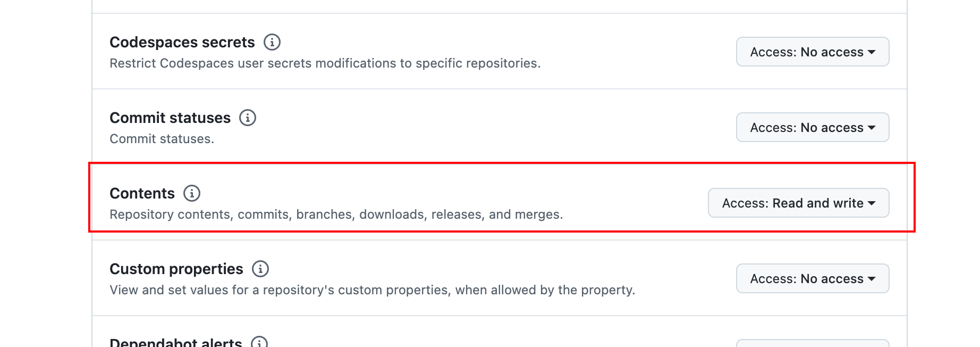Click the Custom properties heading

coord(176,269)
